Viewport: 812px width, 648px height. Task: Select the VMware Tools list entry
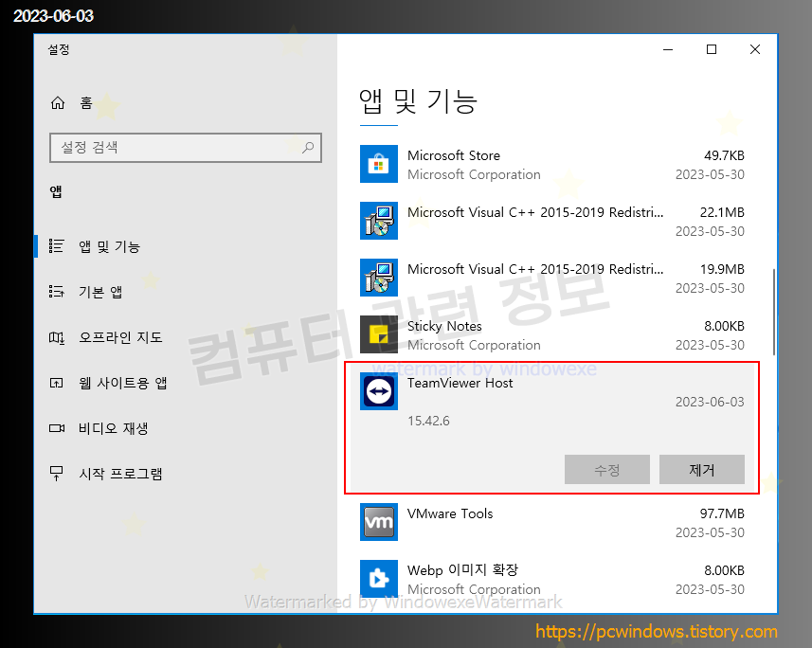(552, 522)
